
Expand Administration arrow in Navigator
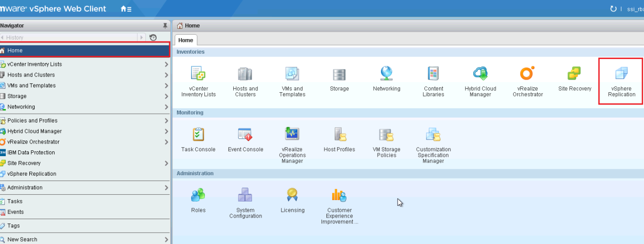pyautogui.click(x=166, y=188)
